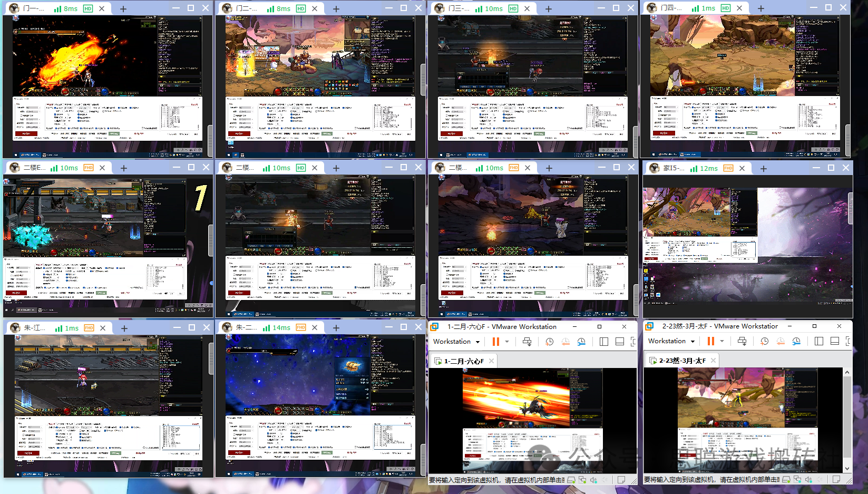This screenshot has width=868, height=494.
Task: Send Ctrl+Alt+Del to the 1-二月-六心F VM
Action: [x=526, y=342]
